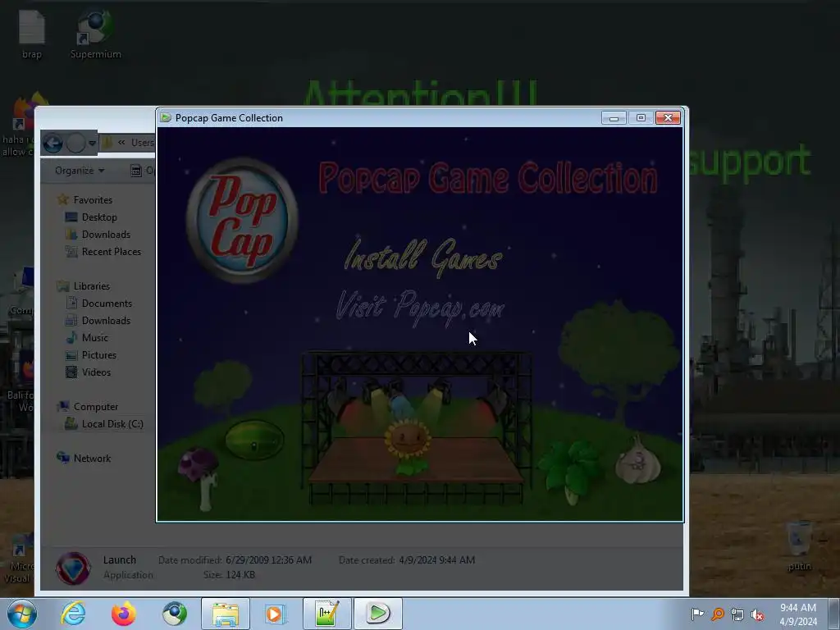This screenshot has width=840, height=630.
Task: Click the PopCap logo badge
Action: pyautogui.click(x=242, y=220)
